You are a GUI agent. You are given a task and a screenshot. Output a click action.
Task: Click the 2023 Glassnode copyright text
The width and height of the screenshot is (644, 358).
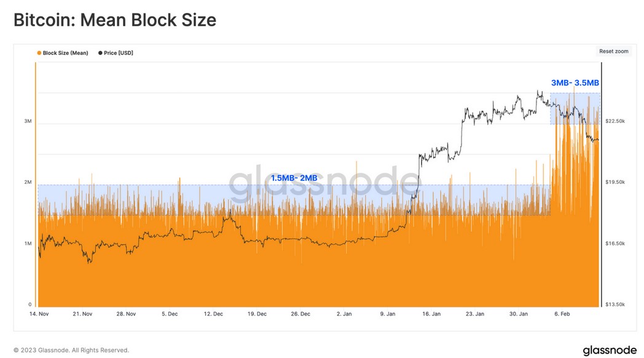tap(71, 350)
